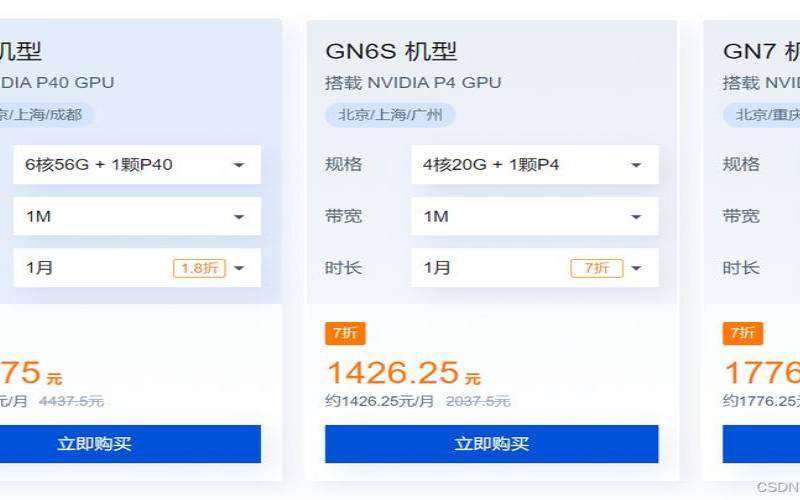This screenshot has width=800, height=500.
Task: Open the 6核56G + 1颗P40 spec dropdown
Action: tap(136, 164)
